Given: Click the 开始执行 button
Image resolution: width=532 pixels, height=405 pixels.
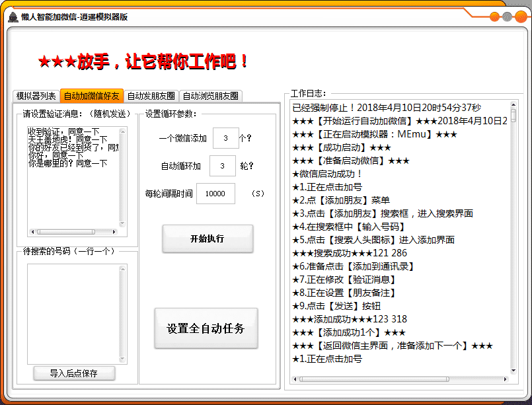Looking at the screenshot, I should [x=208, y=239].
